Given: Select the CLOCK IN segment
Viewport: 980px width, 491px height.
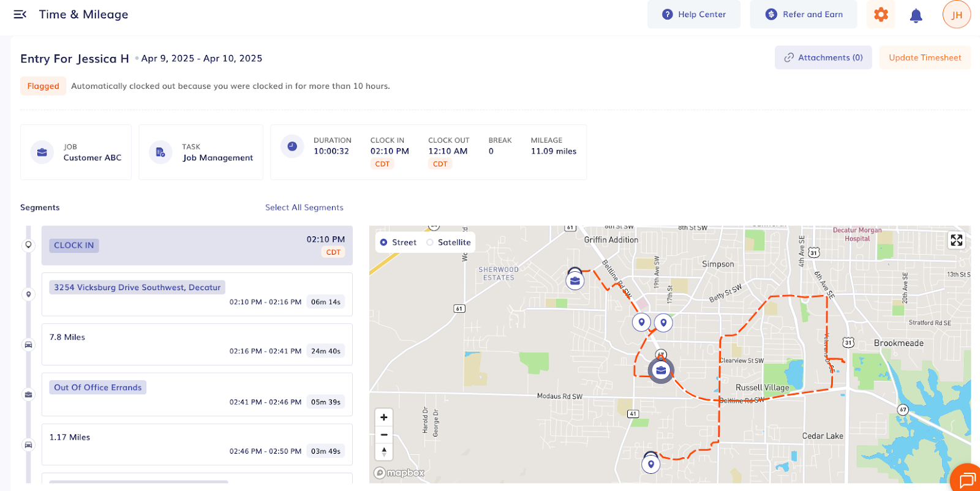Looking at the screenshot, I should pyautogui.click(x=197, y=245).
